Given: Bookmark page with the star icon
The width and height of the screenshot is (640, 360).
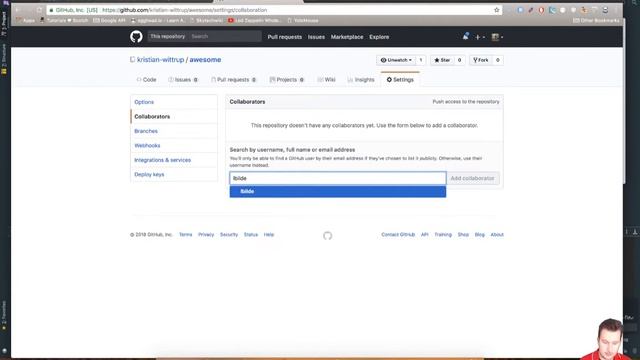Looking at the screenshot, I should 497,10.
